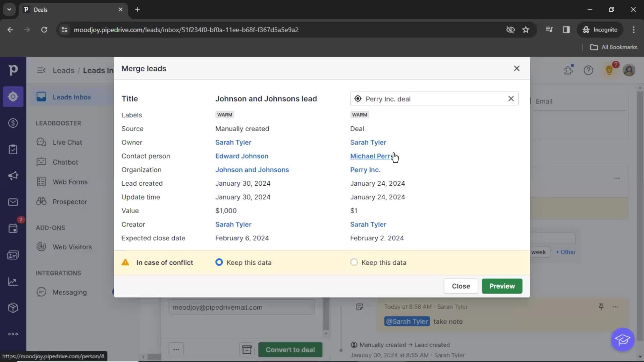Open the Mail envelope icon in sidebar
The image size is (644, 362).
13,202
